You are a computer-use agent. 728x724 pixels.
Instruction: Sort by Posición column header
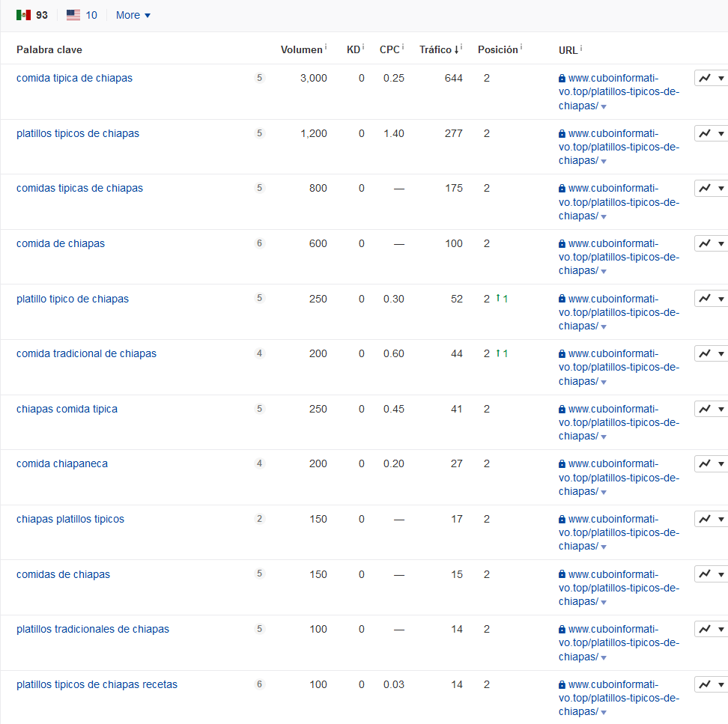point(497,49)
